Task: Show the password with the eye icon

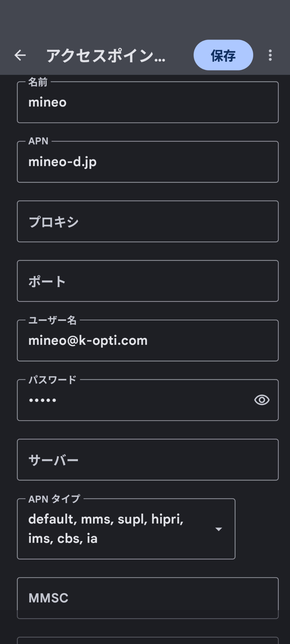Action: (262, 400)
